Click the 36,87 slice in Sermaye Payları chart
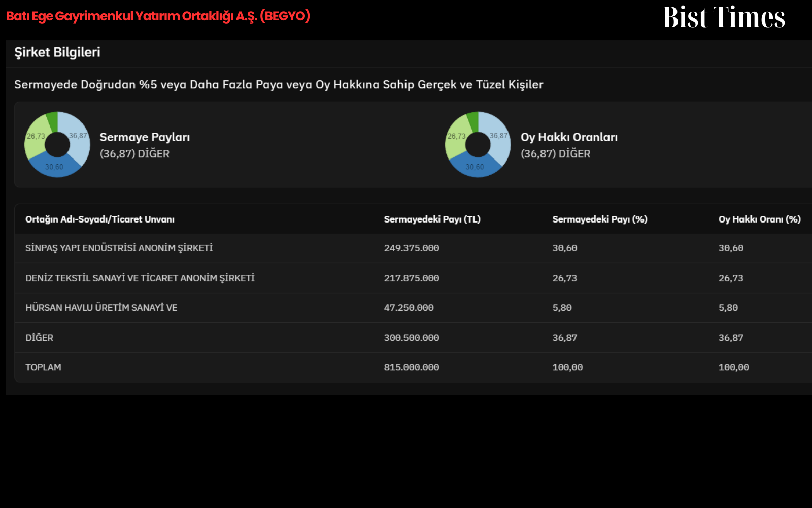 [78, 136]
